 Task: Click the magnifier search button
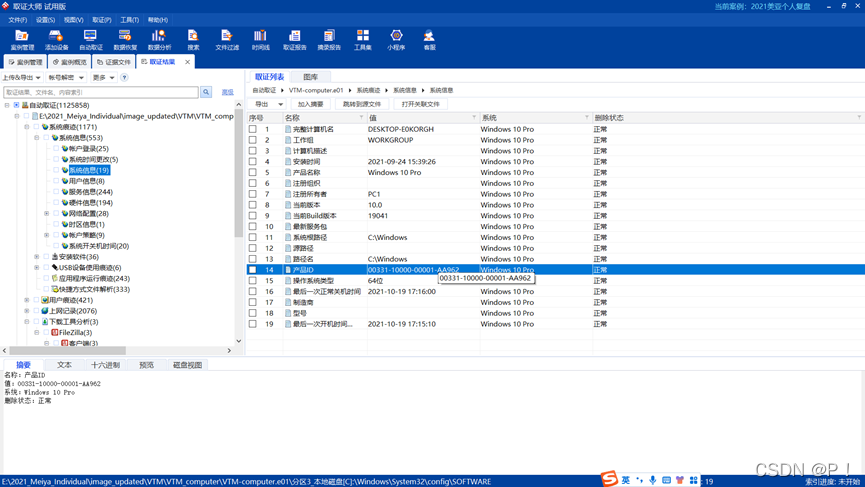[x=206, y=92]
